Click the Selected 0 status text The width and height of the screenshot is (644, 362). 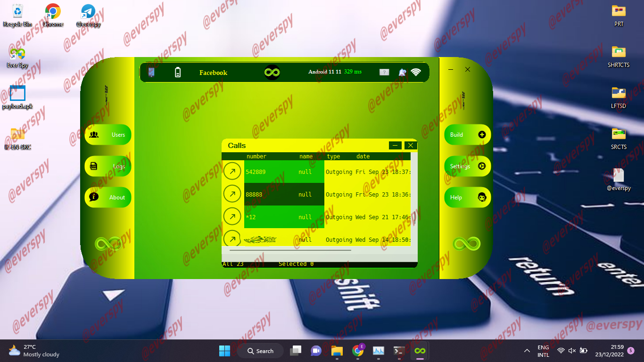pyautogui.click(x=296, y=264)
